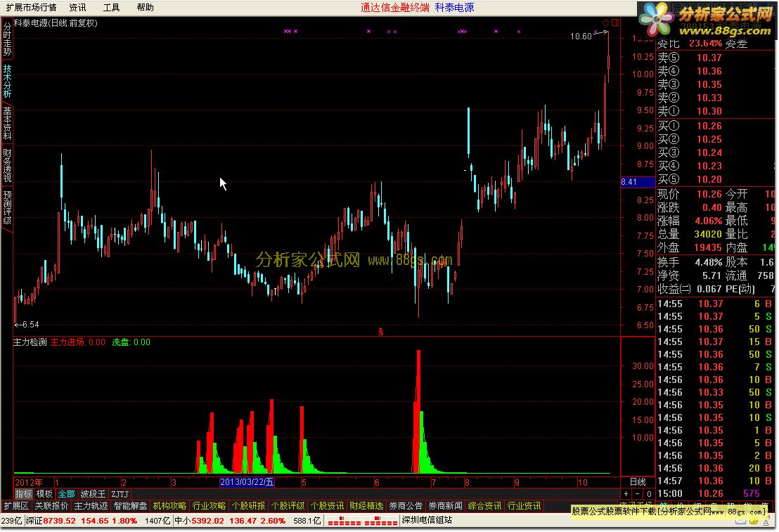This screenshot has width=779, height=532.
Task: Click the plus zoom button beside 日线
Action: 626,494
